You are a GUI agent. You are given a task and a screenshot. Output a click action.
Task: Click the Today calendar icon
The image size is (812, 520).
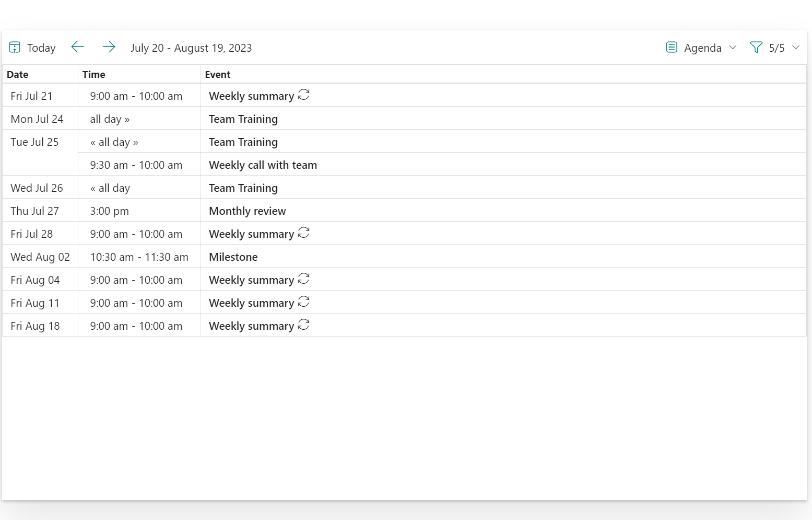click(15, 48)
